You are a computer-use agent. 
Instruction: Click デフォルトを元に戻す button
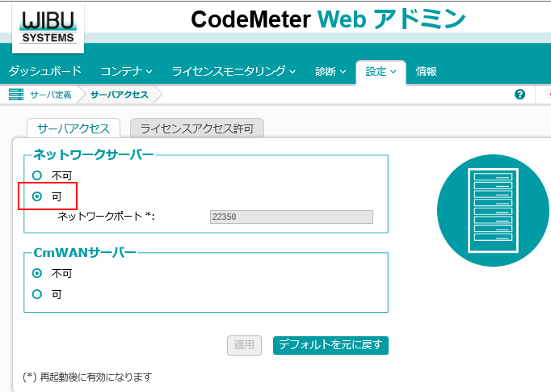[331, 345]
